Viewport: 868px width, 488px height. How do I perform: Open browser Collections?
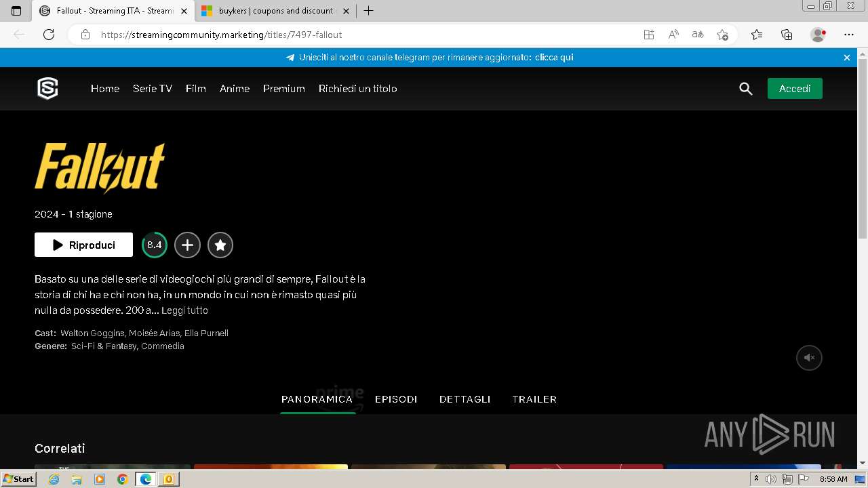[787, 35]
